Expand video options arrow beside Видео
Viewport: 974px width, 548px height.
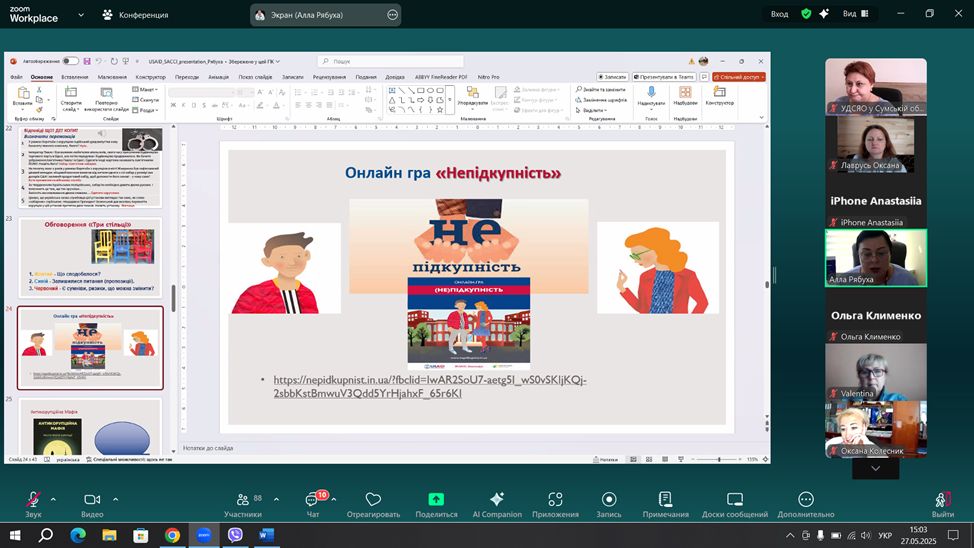pos(115,499)
